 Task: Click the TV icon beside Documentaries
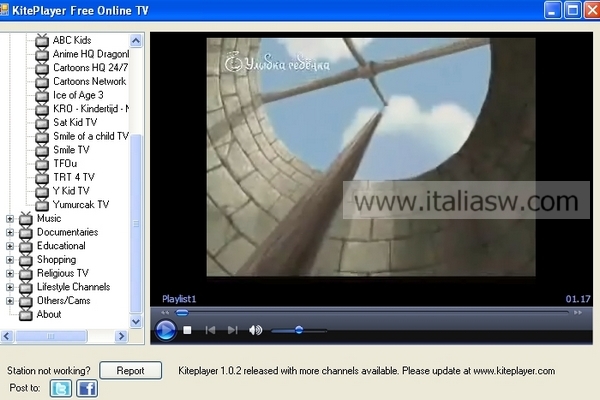tap(26, 232)
